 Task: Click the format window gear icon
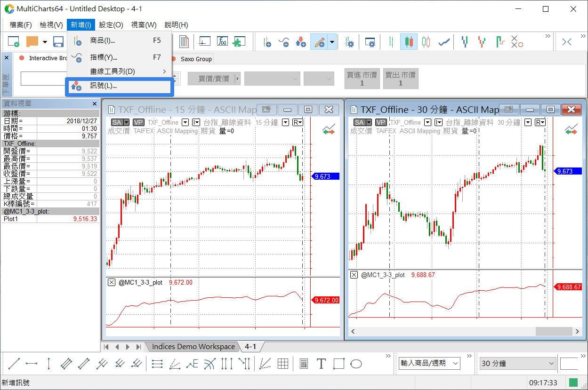coord(370,42)
